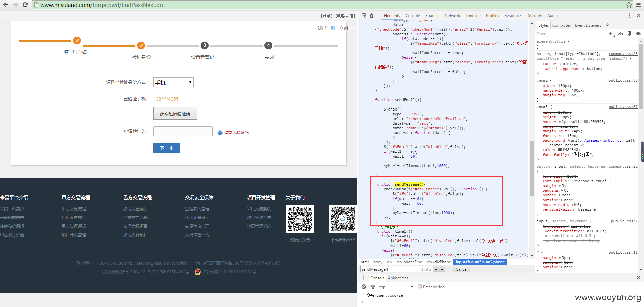Switch to the Elements tab
The width and height of the screenshot is (644, 307).
click(x=392, y=16)
